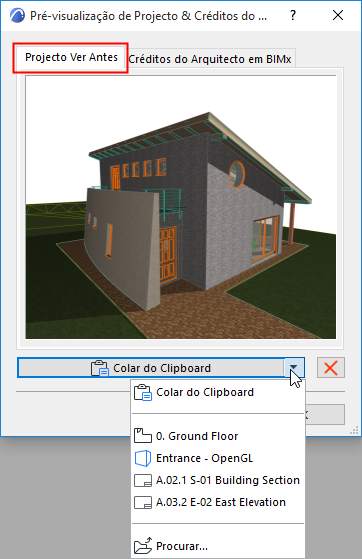
Task: Click floor plan icon beside Ground Floor
Action: (x=143, y=436)
